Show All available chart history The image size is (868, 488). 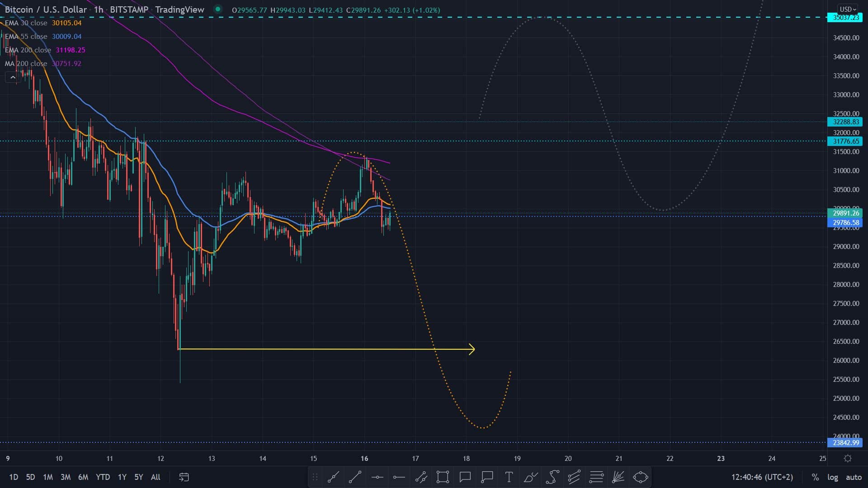156,477
